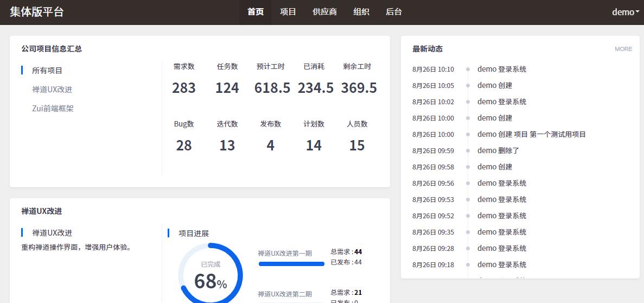Open the demo user dropdown menu

(x=625, y=12)
